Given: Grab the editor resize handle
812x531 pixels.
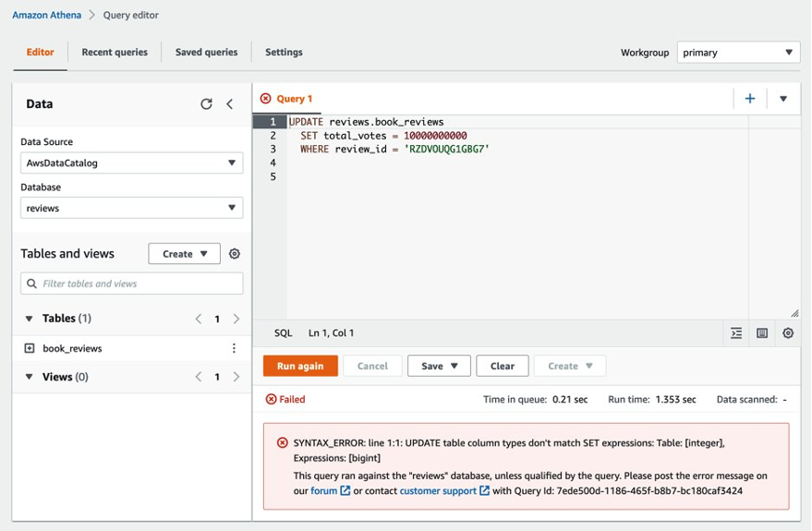Looking at the screenshot, I should 794,313.
